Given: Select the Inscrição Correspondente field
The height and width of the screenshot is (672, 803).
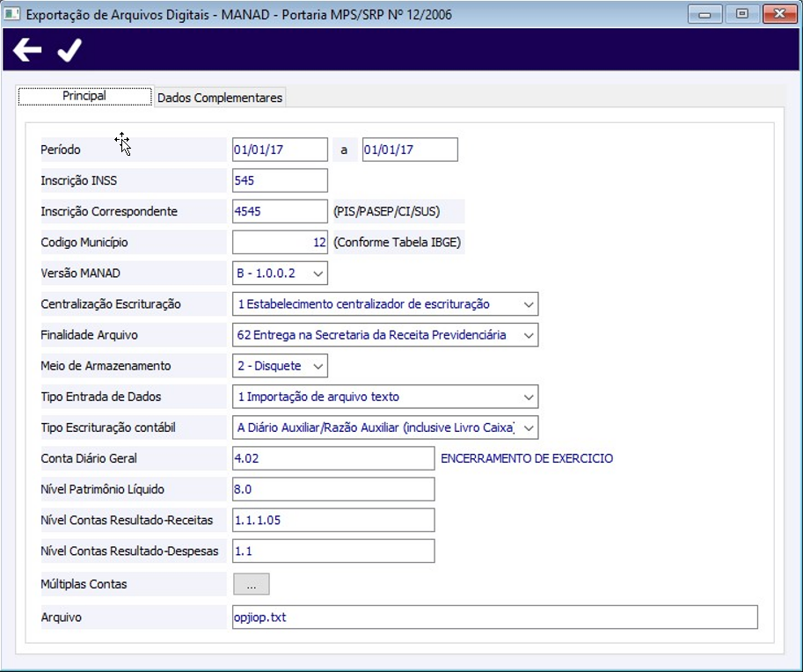Looking at the screenshot, I should coord(280,211).
